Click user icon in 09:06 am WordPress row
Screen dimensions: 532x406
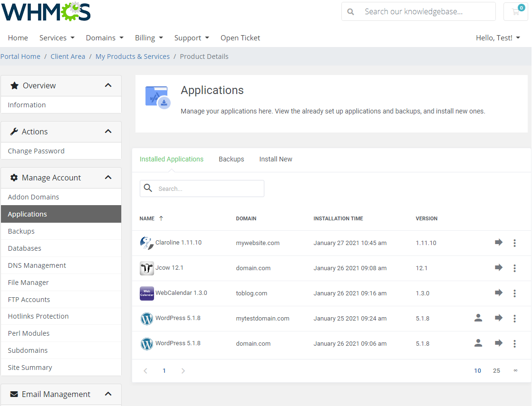(478, 343)
